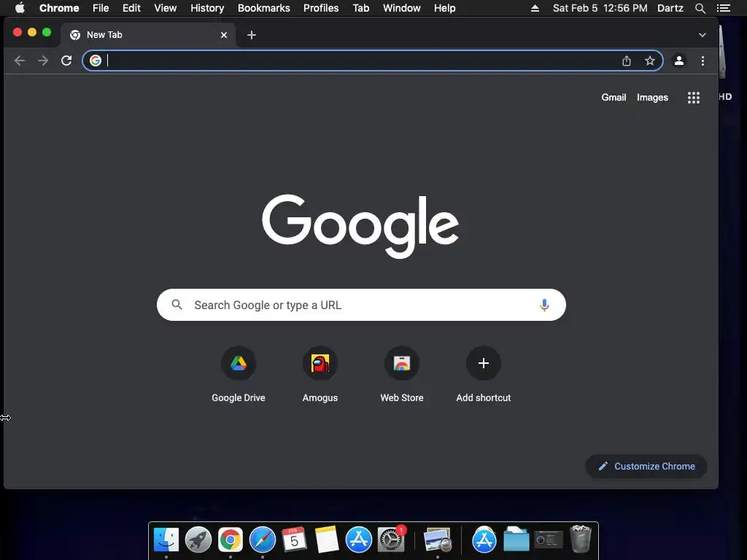Open the Window menu
This screenshot has height=560, width=747.
[x=402, y=8]
